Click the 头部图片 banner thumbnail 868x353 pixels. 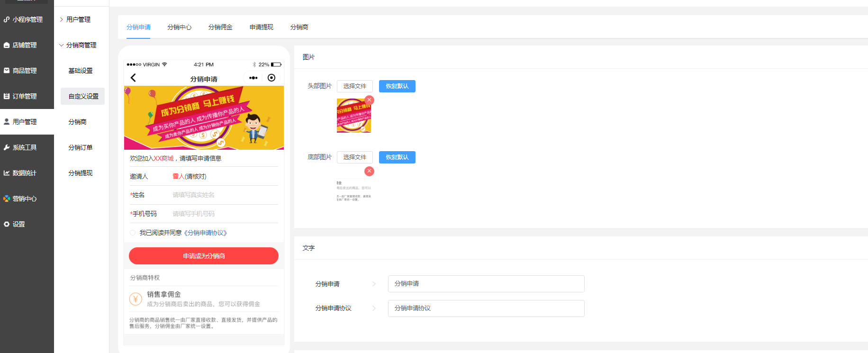click(x=354, y=116)
